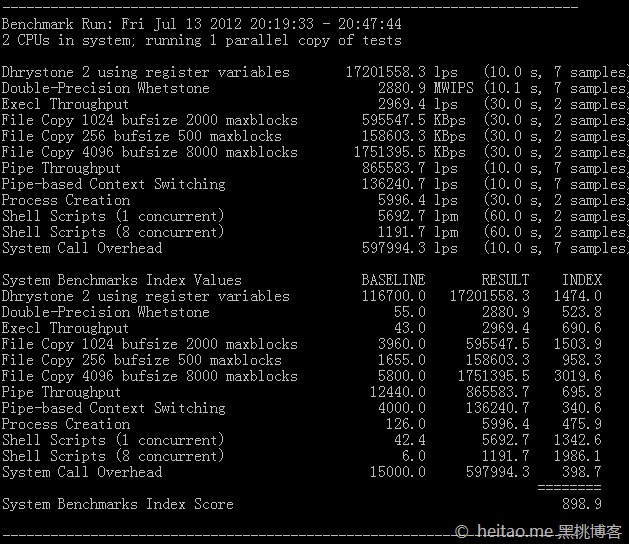Click the 'System Benchmarks Index Values' heading
The height and width of the screenshot is (544, 629).
121,280
